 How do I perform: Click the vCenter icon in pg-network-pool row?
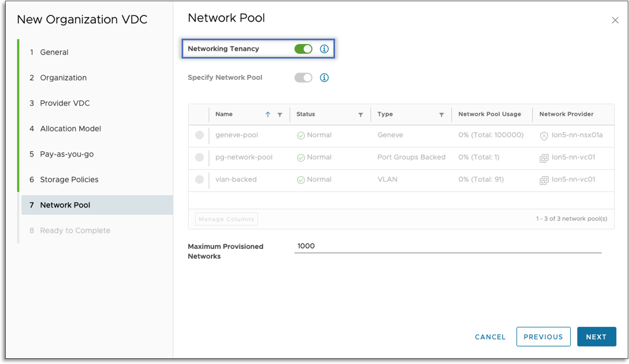(544, 158)
